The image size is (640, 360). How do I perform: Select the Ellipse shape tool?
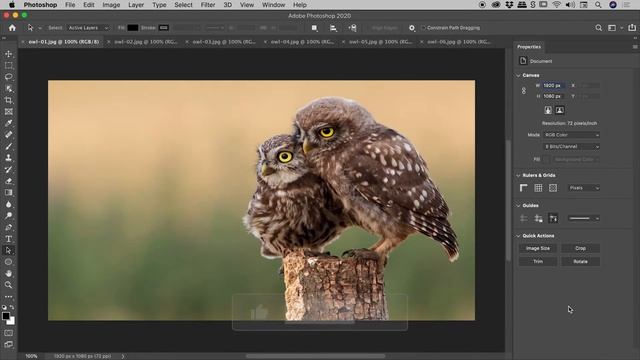tap(8, 262)
